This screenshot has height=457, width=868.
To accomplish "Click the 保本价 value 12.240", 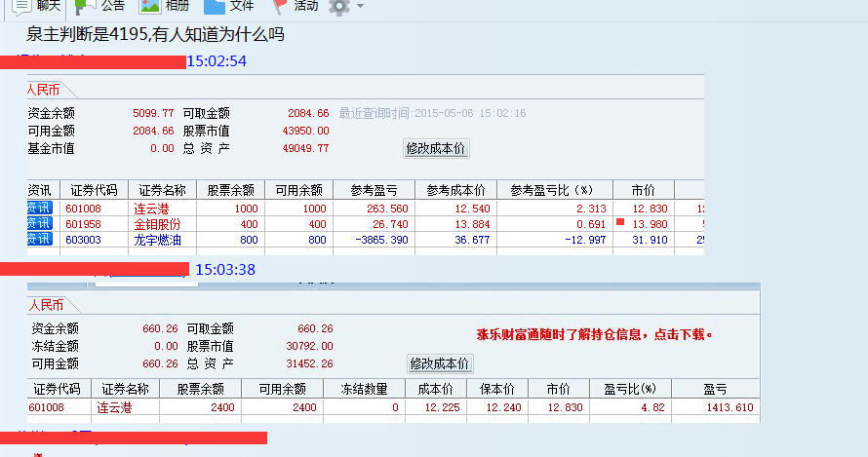I will click(504, 407).
